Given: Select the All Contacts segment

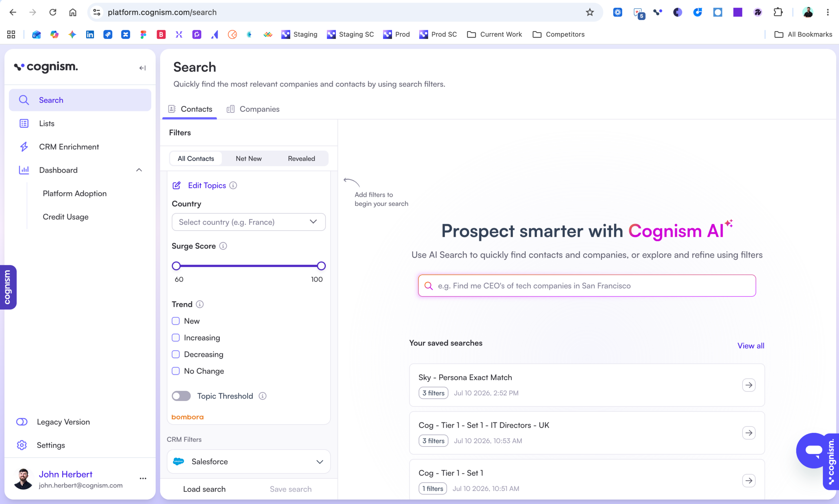Looking at the screenshot, I should (196, 159).
